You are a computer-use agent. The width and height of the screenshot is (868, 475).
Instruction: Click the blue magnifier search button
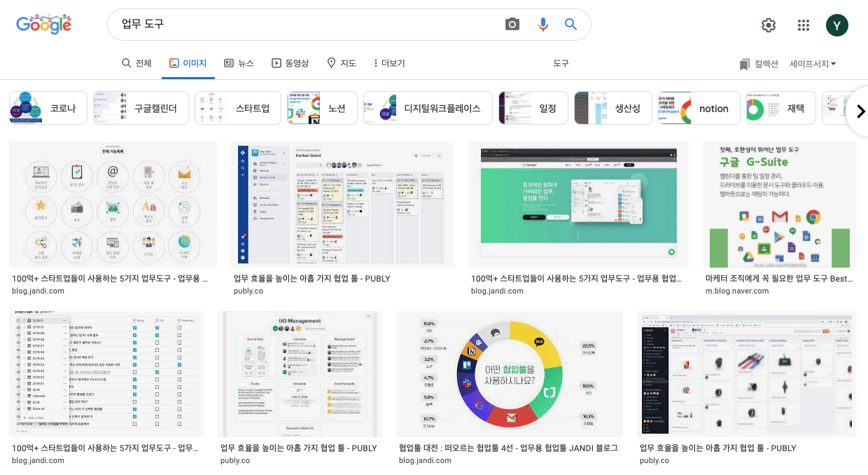click(x=571, y=25)
